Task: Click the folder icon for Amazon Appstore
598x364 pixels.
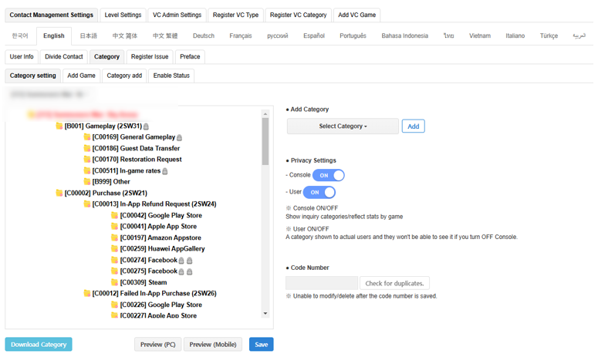Action: click(115, 238)
